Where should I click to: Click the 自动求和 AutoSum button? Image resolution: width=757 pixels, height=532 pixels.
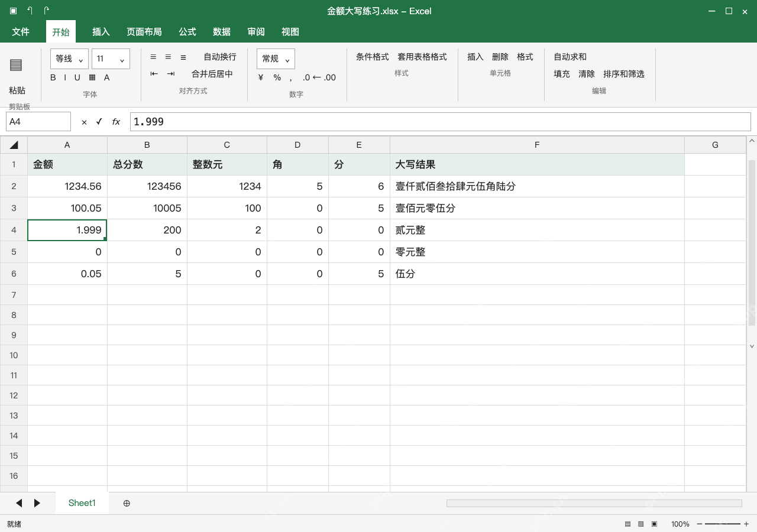[570, 57]
